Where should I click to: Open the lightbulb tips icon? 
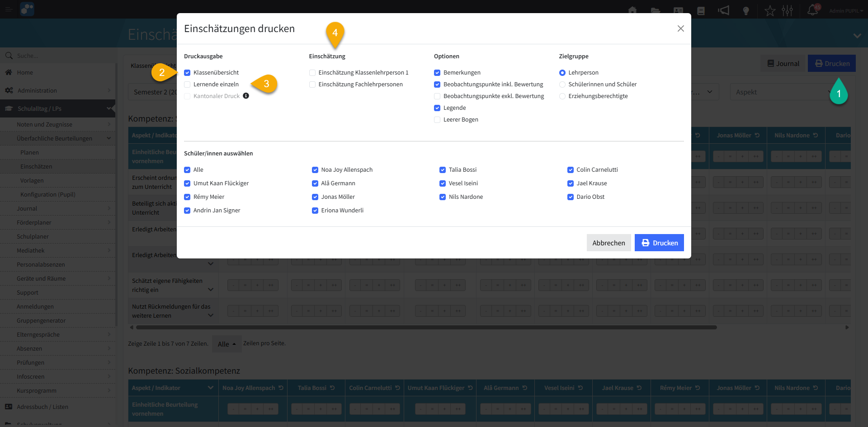pyautogui.click(x=746, y=10)
